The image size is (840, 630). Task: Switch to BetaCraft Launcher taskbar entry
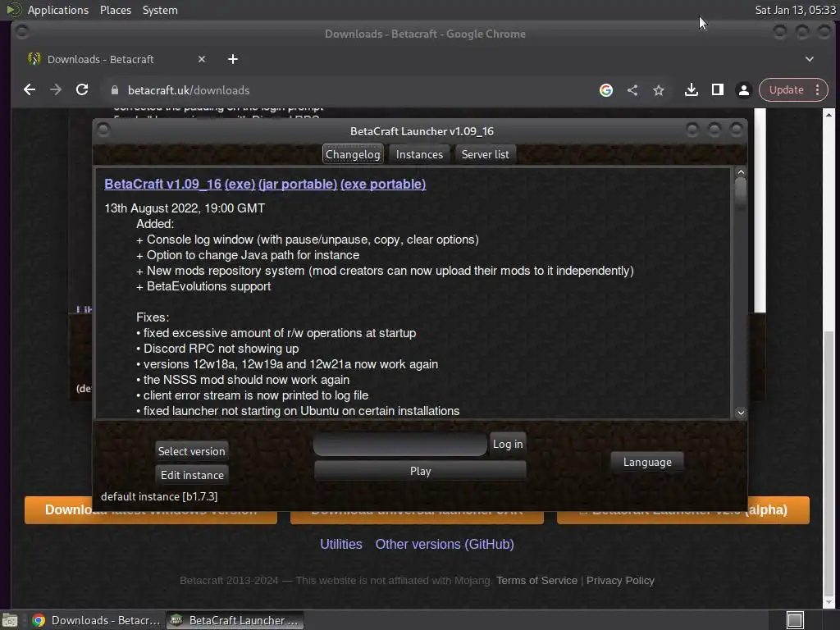click(235, 620)
